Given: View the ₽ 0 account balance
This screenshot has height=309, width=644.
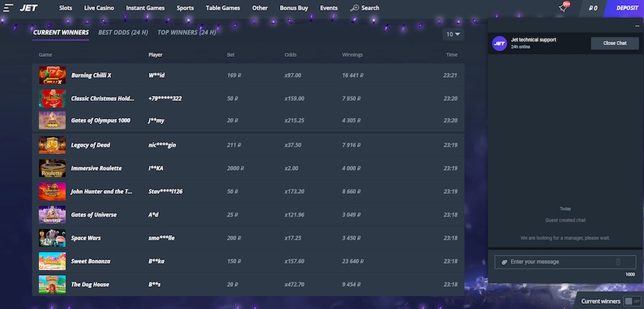Looking at the screenshot, I should pyautogui.click(x=593, y=8).
